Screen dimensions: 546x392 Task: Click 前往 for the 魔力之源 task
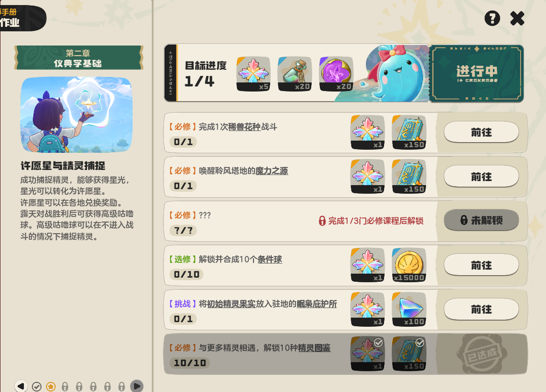481,177
